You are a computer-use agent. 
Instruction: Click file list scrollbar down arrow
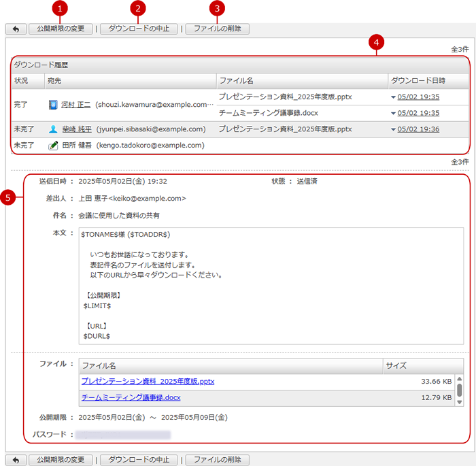point(459,402)
